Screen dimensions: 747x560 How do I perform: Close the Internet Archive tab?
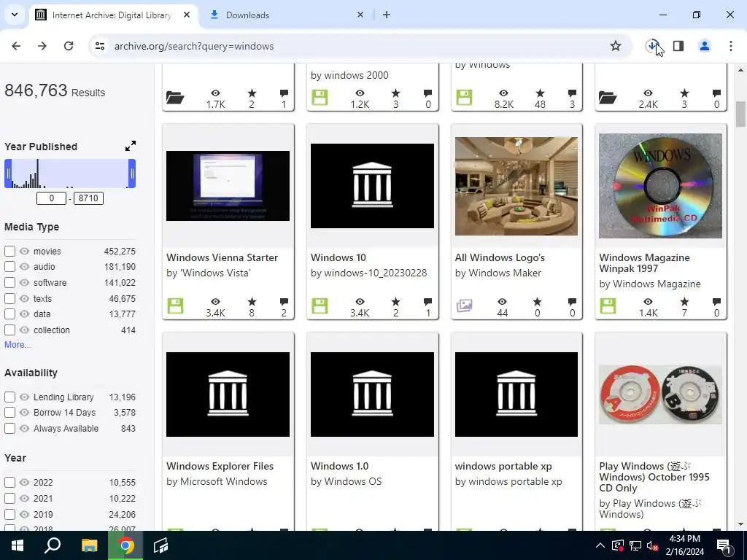click(x=187, y=15)
